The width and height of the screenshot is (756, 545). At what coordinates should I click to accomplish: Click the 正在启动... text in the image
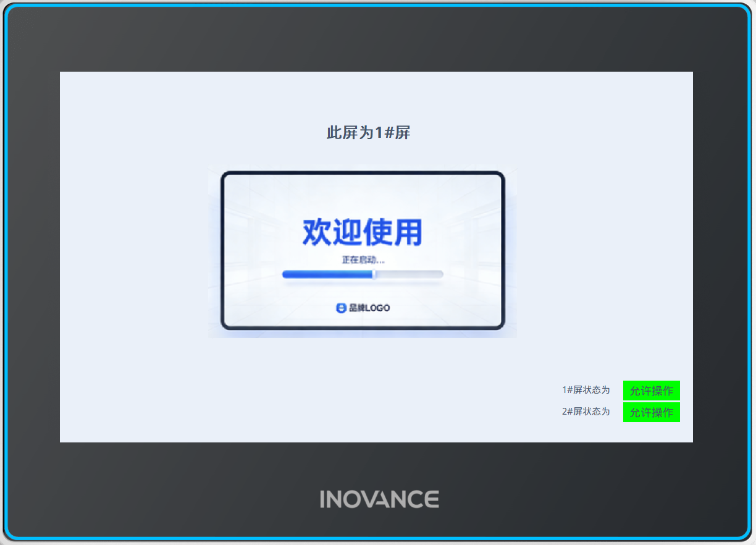pyautogui.click(x=364, y=260)
